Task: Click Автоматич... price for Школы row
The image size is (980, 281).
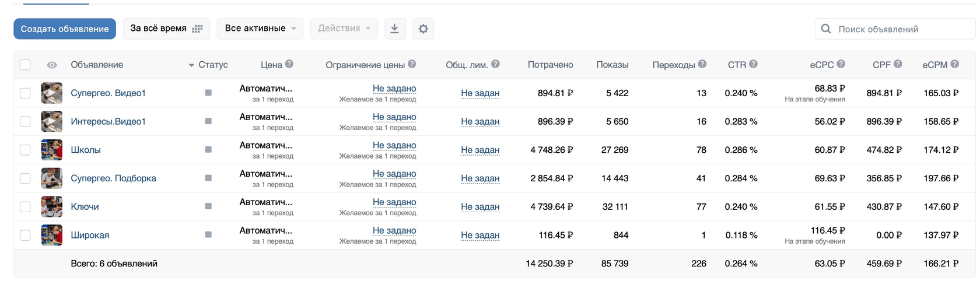Action: tap(266, 145)
